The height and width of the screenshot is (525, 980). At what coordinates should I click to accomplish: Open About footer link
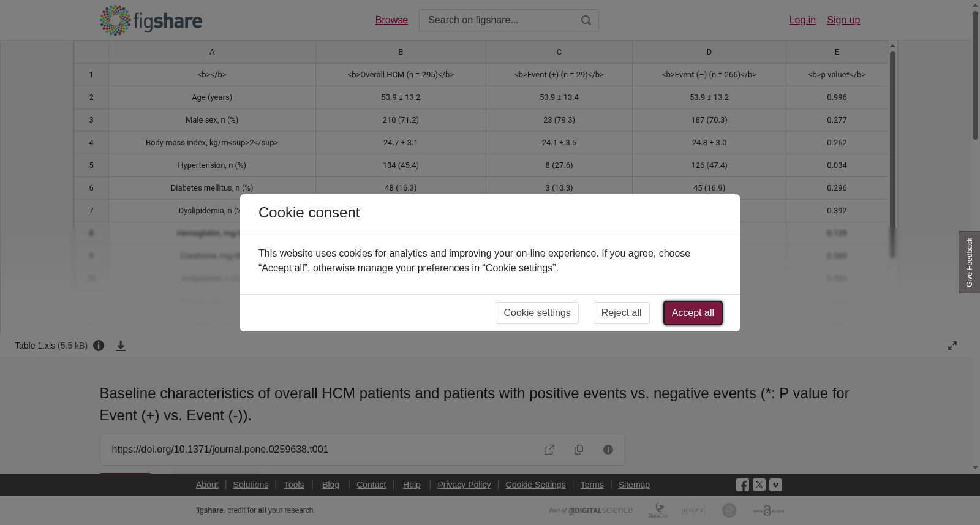207,485
